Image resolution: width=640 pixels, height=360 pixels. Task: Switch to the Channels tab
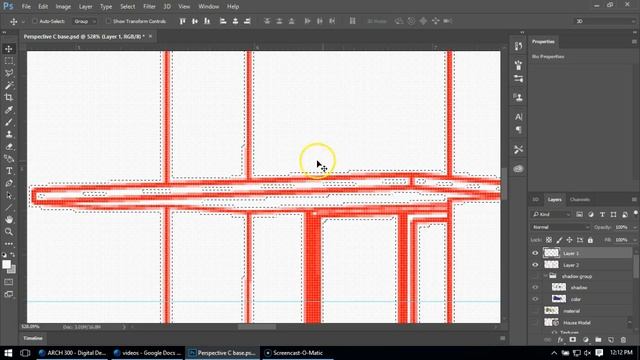(x=580, y=200)
